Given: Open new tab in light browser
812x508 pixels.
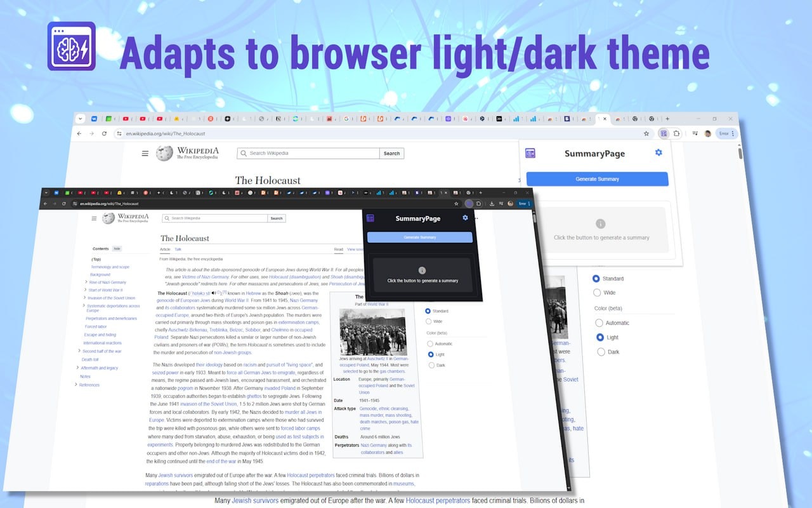Looking at the screenshot, I should pos(667,119).
